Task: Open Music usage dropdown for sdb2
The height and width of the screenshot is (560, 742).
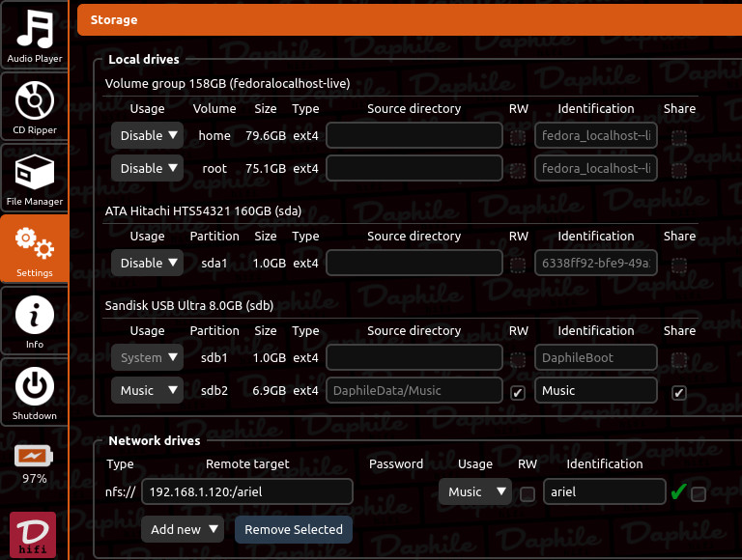Action: coord(147,390)
